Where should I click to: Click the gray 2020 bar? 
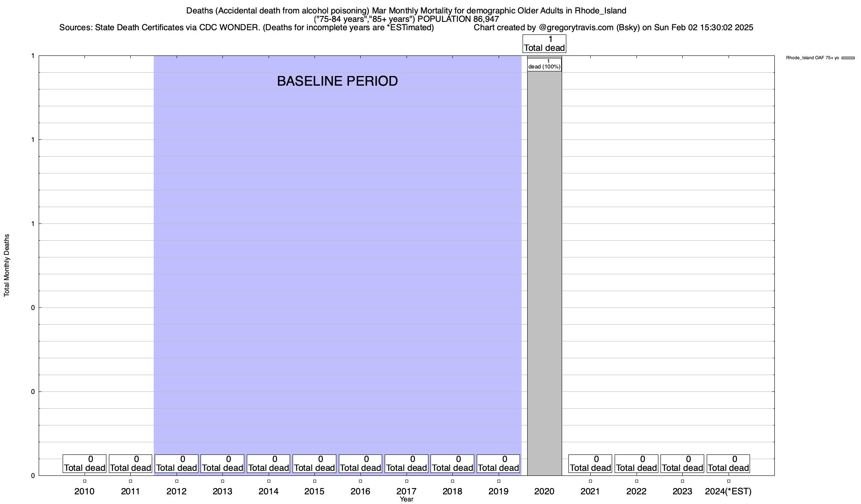tap(544, 273)
